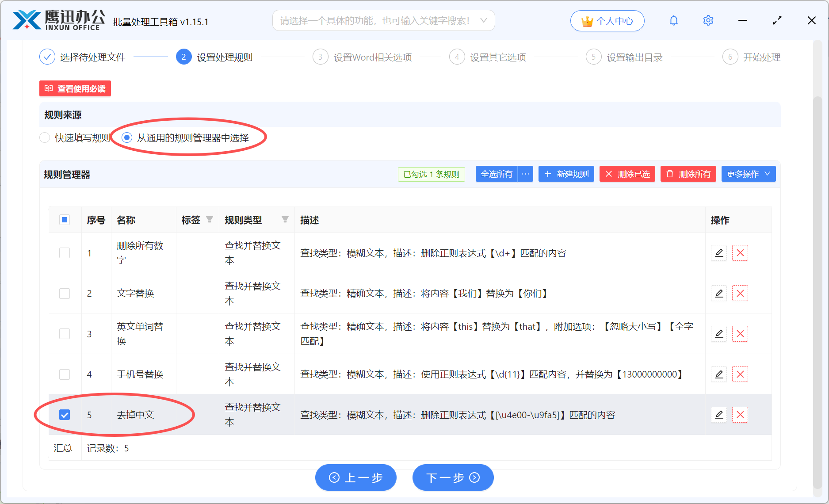Proceed with the 下一步 button

(x=453, y=477)
